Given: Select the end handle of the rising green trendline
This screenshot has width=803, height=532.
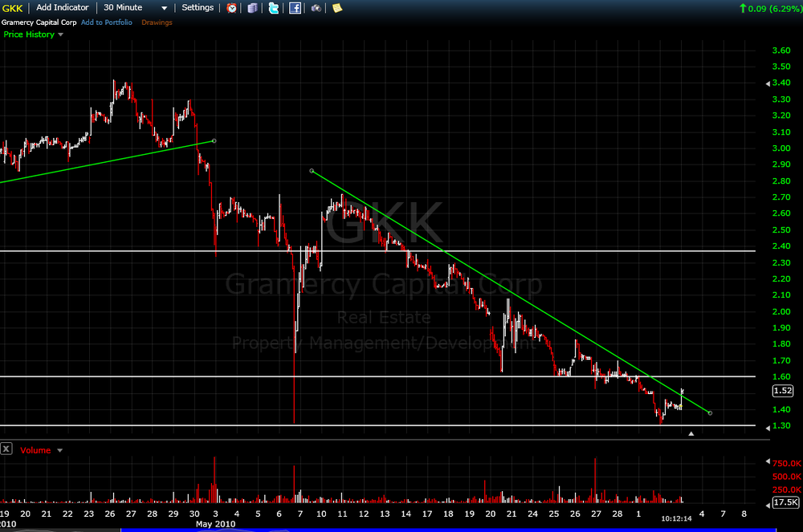Looking at the screenshot, I should [x=214, y=140].
